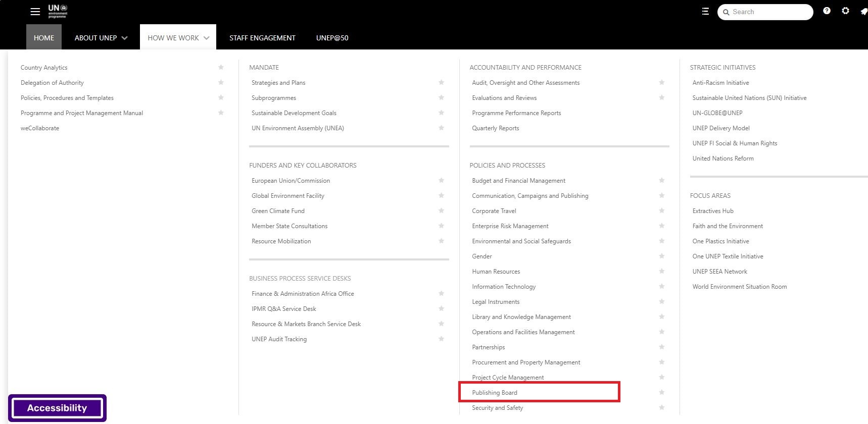Open the UNEP@50 menu item
The image size is (868, 424).
(x=332, y=38)
